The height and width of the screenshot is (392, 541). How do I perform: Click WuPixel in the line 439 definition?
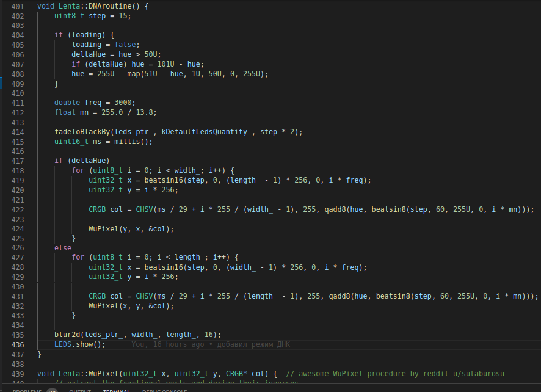tap(104, 374)
